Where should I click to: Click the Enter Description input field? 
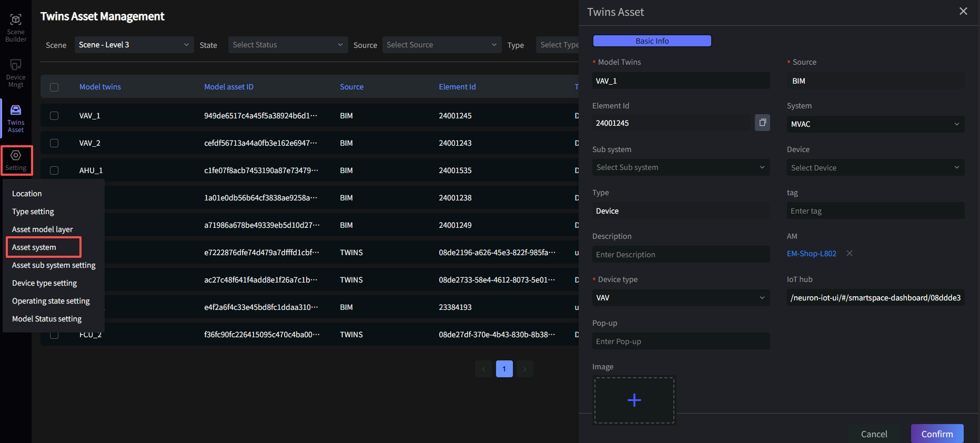(680, 255)
